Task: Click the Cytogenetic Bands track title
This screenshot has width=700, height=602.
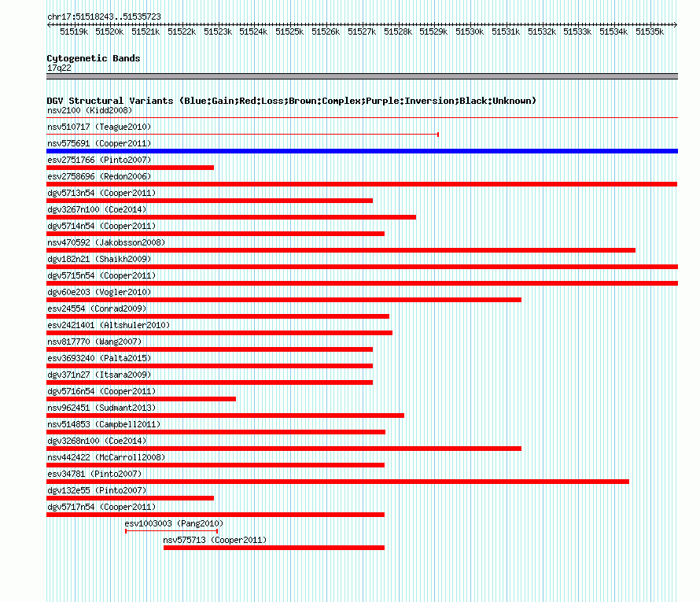Action: tap(94, 58)
